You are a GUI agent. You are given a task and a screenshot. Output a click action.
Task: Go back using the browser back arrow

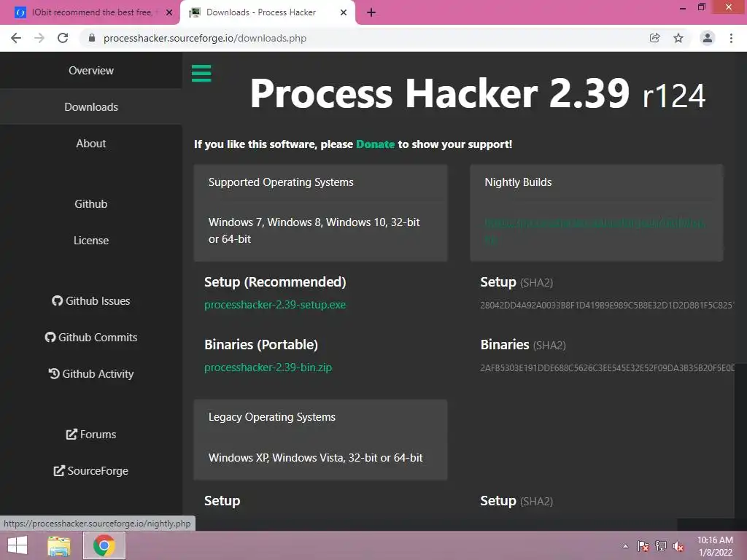[x=16, y=38]
